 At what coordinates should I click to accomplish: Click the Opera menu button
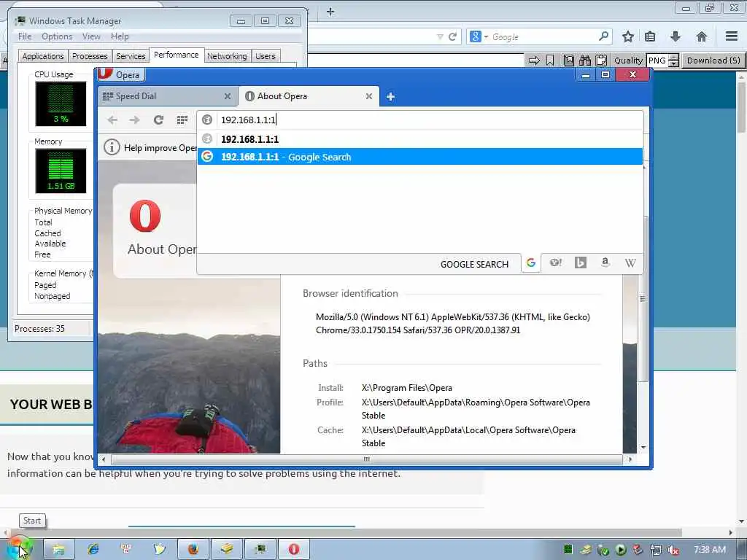(120, 75)
